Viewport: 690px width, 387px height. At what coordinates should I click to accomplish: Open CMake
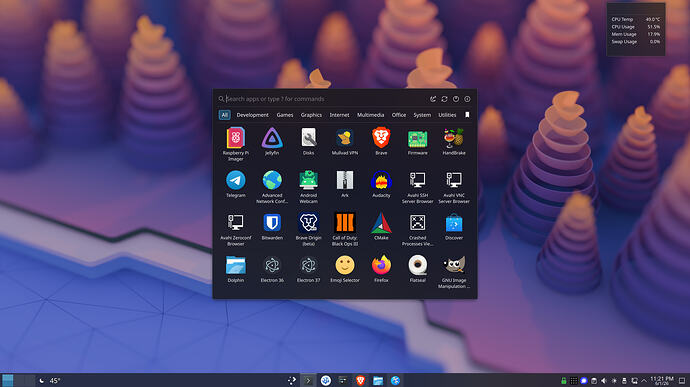coord(381,227)
